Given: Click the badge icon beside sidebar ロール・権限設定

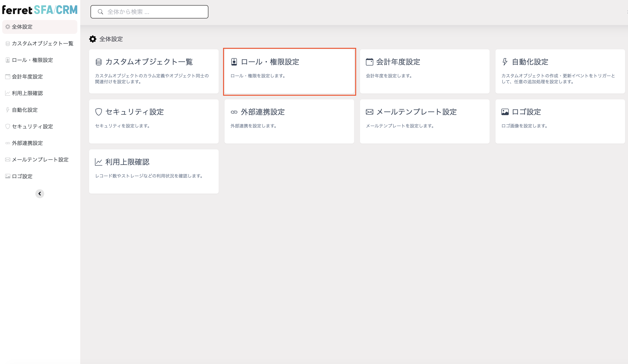Looking at the screenshot, I should click(x=8, y=60).
